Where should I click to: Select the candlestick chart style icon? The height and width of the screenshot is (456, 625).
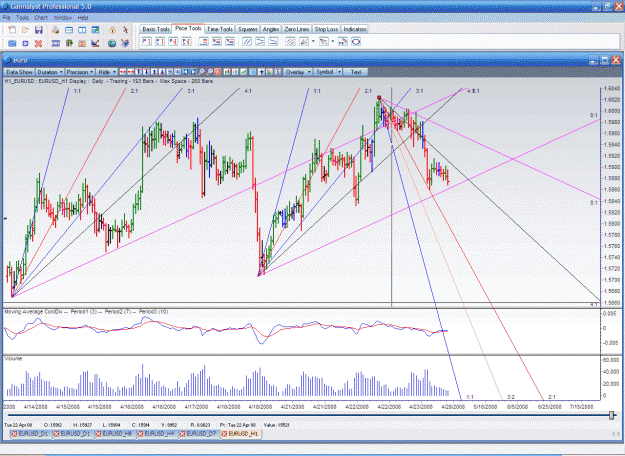(x=235, y=72)
